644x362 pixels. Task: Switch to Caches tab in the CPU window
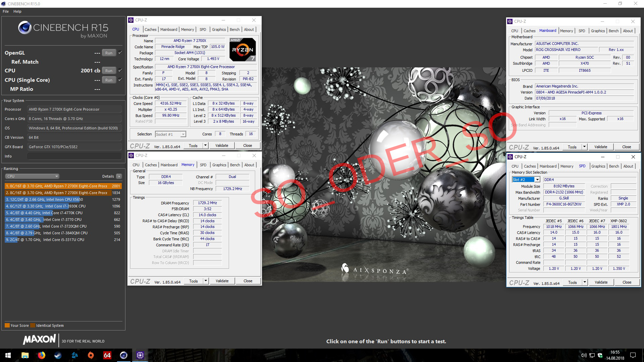[x=150, y=29]
